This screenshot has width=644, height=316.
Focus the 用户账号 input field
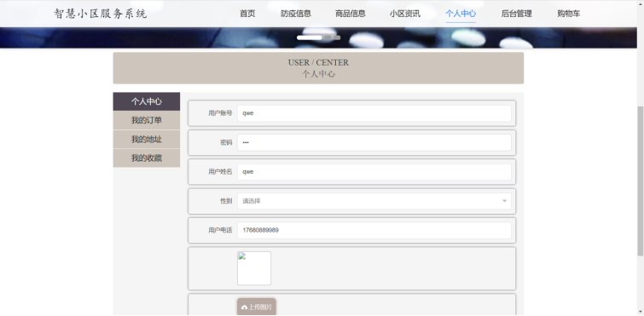point(374,113)
